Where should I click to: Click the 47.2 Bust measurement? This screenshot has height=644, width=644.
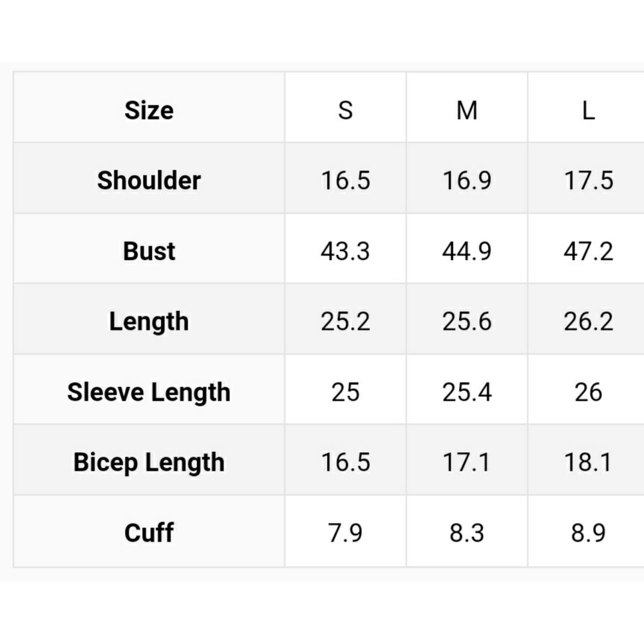click(x=588, y=251)
